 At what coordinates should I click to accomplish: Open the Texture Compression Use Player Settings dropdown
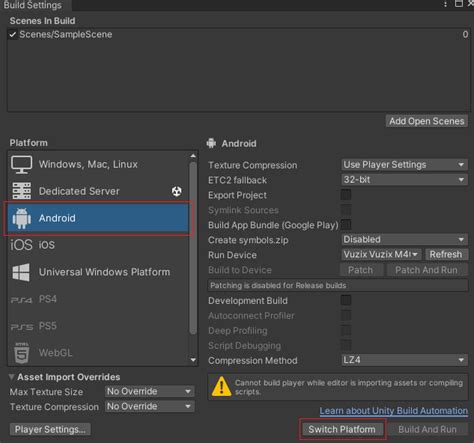click(404, 165)
